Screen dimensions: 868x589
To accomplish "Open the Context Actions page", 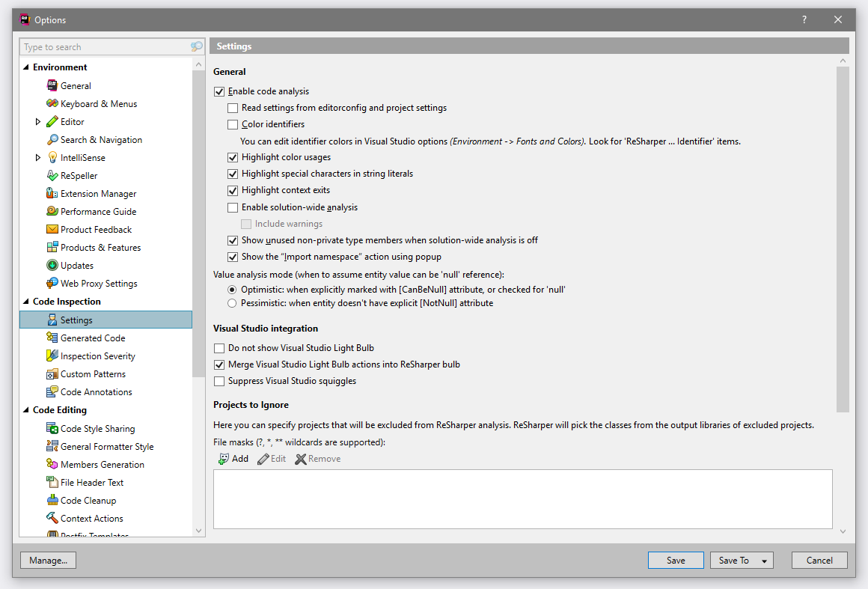I will pyautogui.click(x=91, y=518).
